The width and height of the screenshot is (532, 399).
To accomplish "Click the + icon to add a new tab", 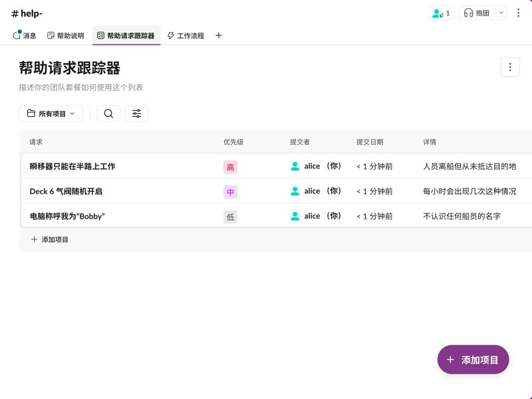I will click(x=218, y=35).
